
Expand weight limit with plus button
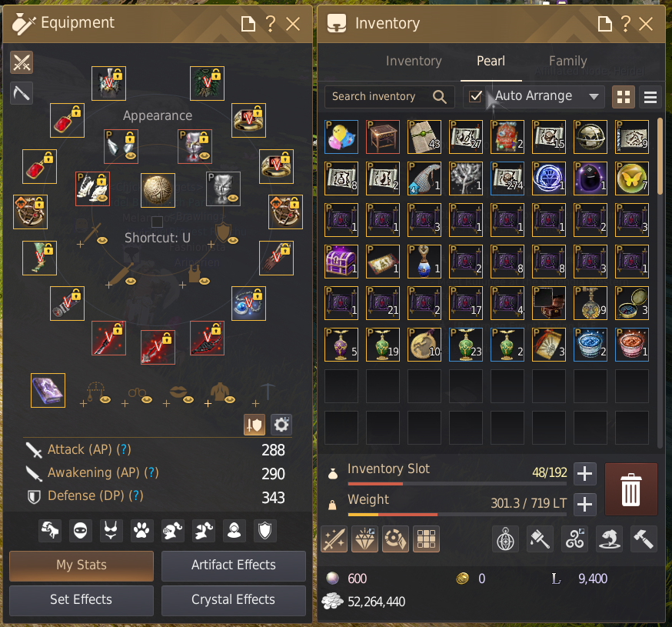tap(585, 504)
